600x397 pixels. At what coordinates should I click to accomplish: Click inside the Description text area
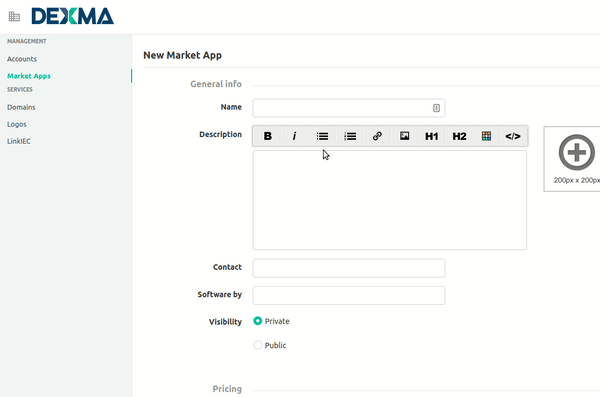click(390, 200)
